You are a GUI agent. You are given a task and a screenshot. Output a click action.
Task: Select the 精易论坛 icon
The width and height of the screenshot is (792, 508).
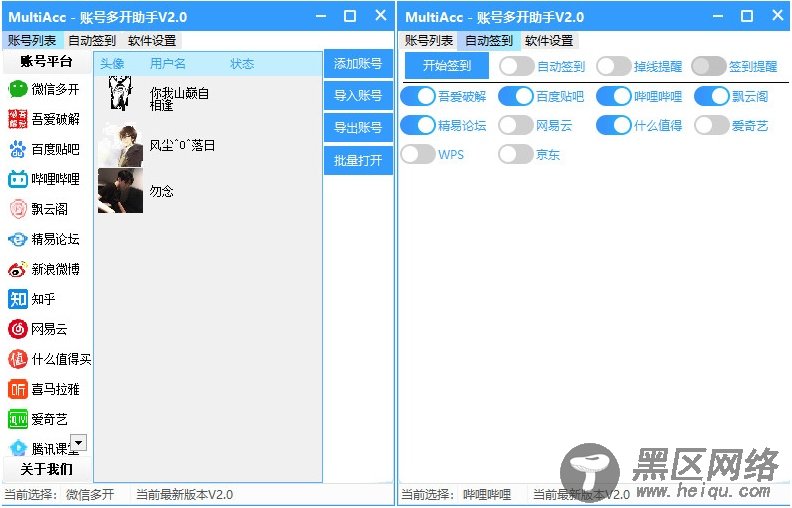pyautogui.click(x=18, y=239)
